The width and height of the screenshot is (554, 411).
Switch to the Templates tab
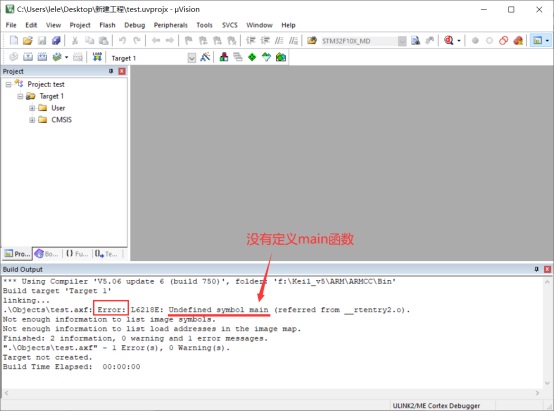coord(106,254)
